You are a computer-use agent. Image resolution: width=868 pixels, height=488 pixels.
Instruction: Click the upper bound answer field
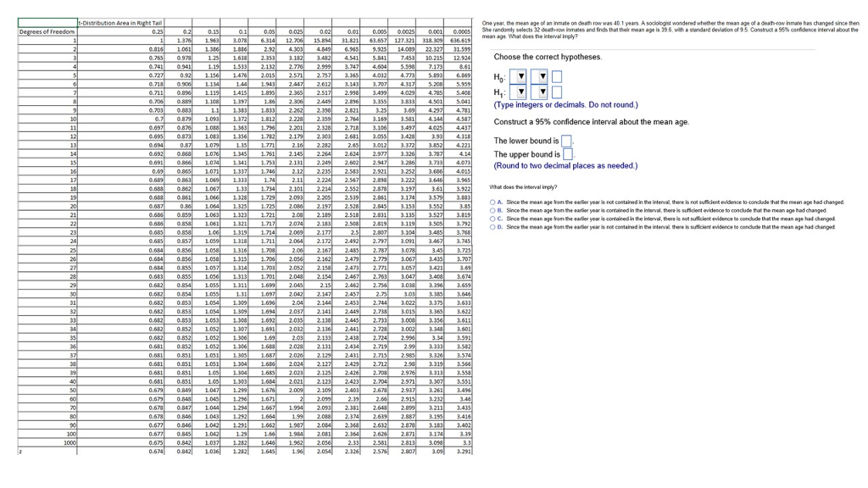click(567, 154)
